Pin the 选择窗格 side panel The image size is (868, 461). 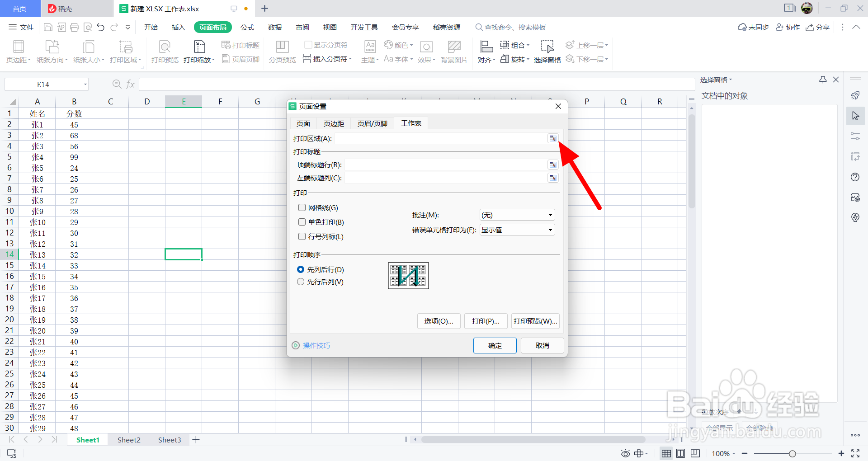click(x=823, y=80)
